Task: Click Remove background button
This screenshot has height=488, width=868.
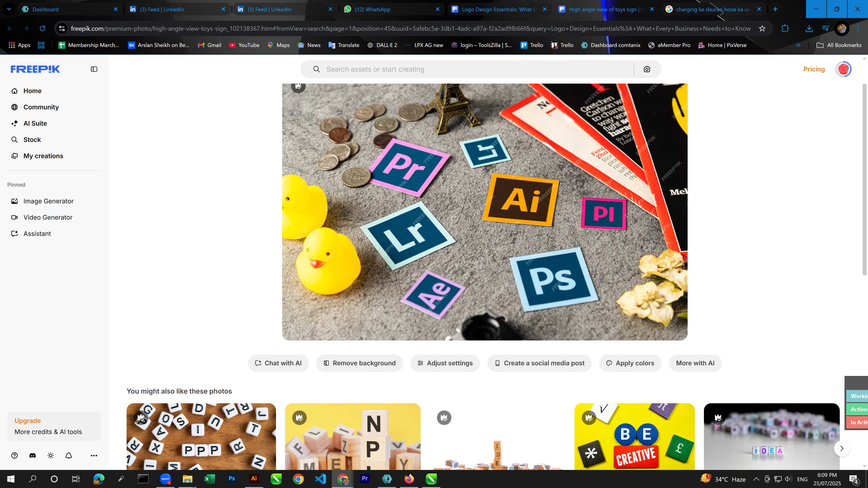Action: coord(359,363)
